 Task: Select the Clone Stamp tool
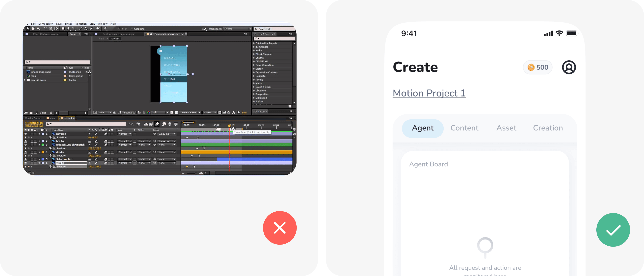click(x=86, y=29)
